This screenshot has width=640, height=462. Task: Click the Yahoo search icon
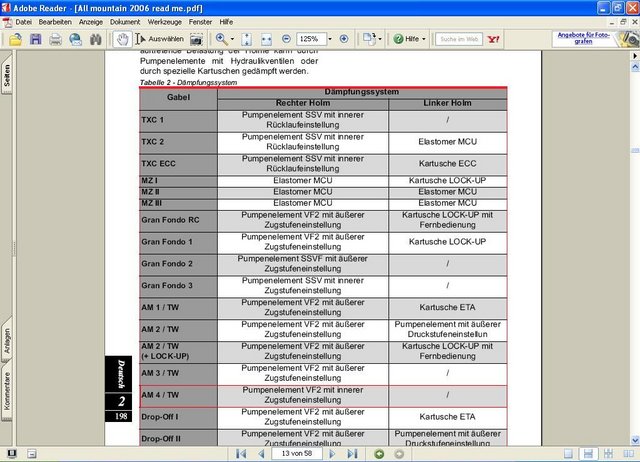click(493, 39)
